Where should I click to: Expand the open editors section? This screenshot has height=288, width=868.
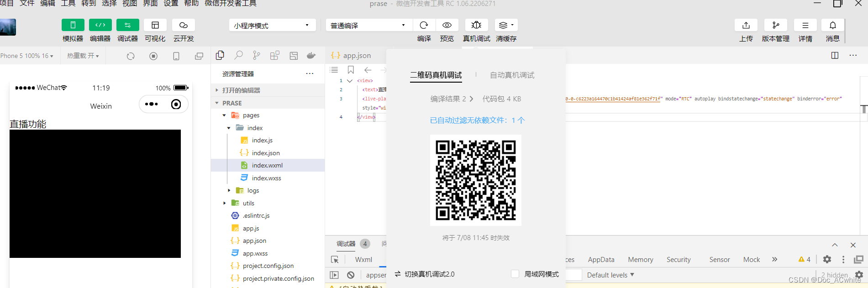tap(268, 90)
